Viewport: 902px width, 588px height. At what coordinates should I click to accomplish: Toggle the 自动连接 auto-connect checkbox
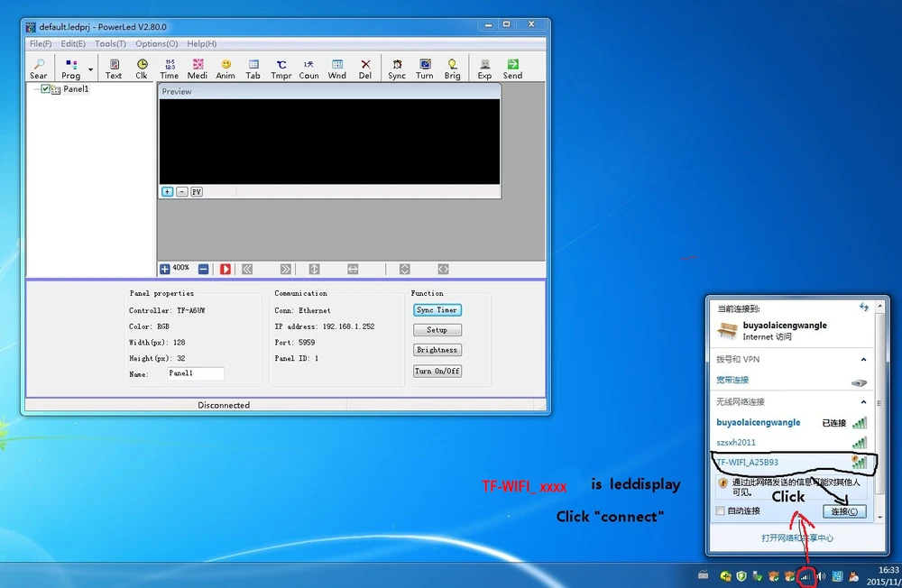point(720,511)
